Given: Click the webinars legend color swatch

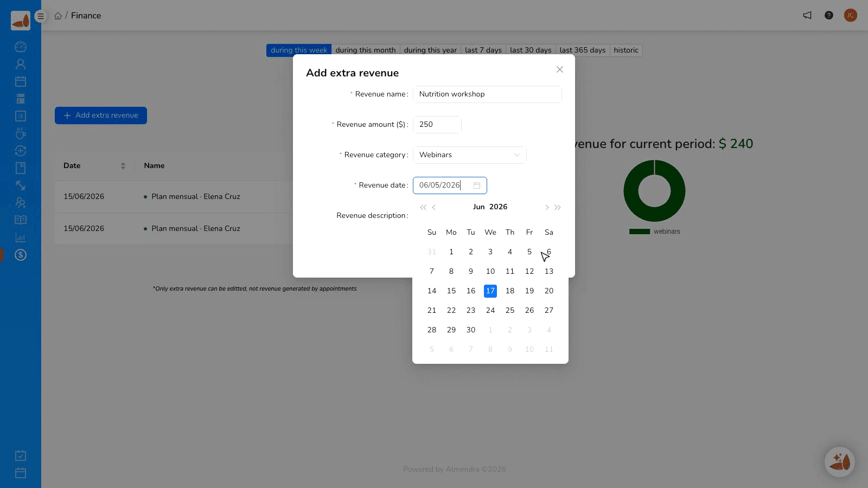Looking at the screenshot, I should pyautogui.click(x=640, y=232).
